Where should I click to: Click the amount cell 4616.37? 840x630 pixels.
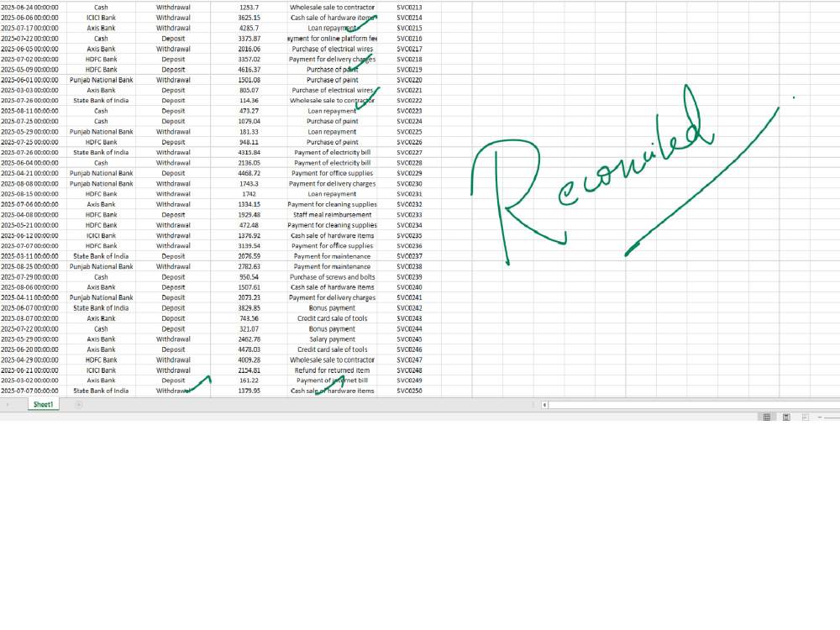[x=249, y=70]
